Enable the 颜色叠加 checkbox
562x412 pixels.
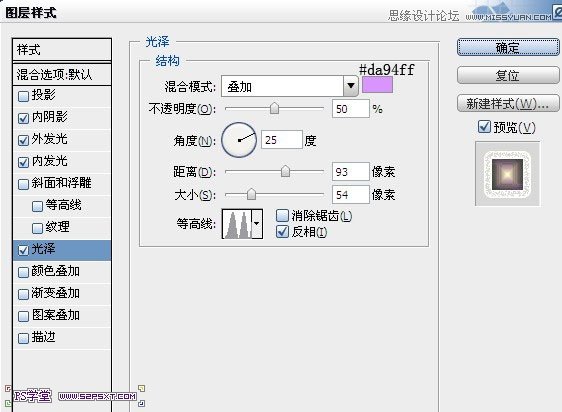23,273
